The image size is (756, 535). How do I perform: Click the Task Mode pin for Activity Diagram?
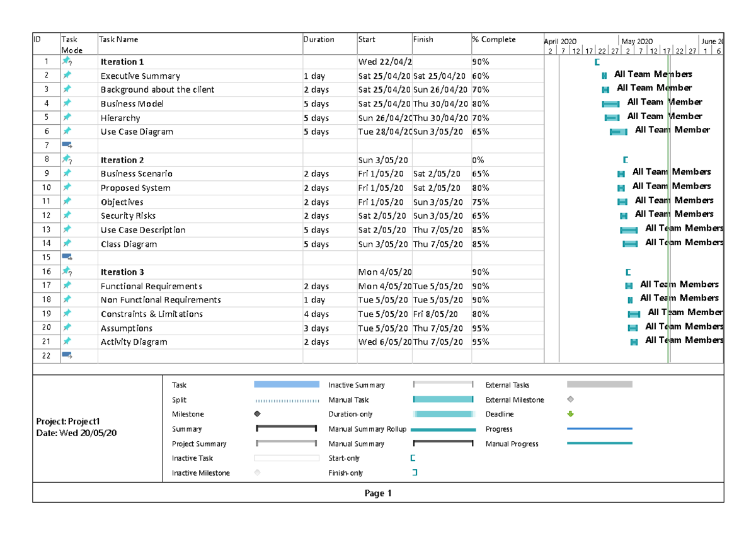[x=67, y=342]
